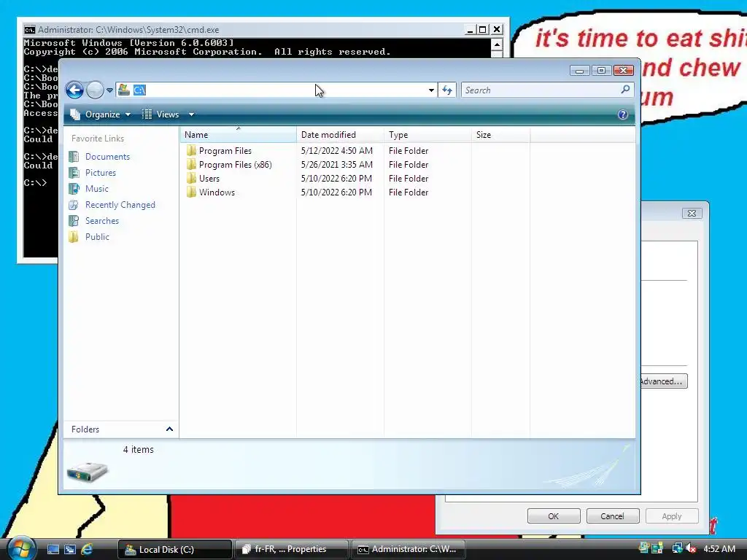Switch to Administrator cmd taskbar button

408,550
